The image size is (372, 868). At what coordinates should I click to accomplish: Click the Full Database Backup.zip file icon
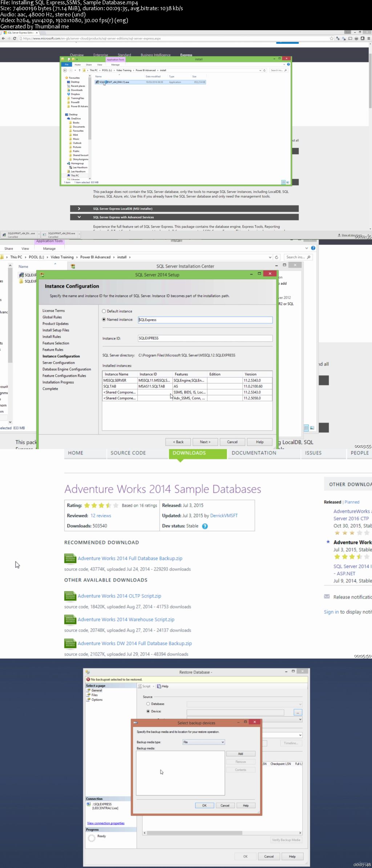(70, 558)
